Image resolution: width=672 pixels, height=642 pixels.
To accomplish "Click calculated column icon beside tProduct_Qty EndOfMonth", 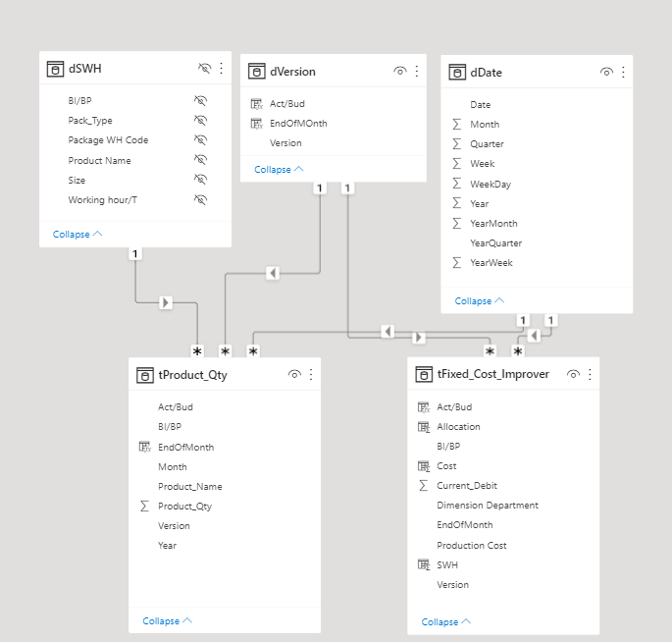I will (145, 448).
